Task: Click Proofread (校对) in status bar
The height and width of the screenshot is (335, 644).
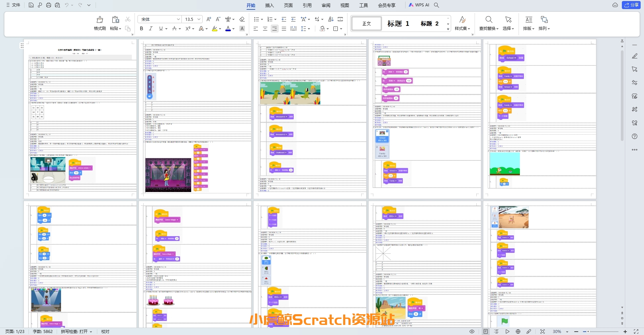Action: pyautogui.click(x=105, y=331)
